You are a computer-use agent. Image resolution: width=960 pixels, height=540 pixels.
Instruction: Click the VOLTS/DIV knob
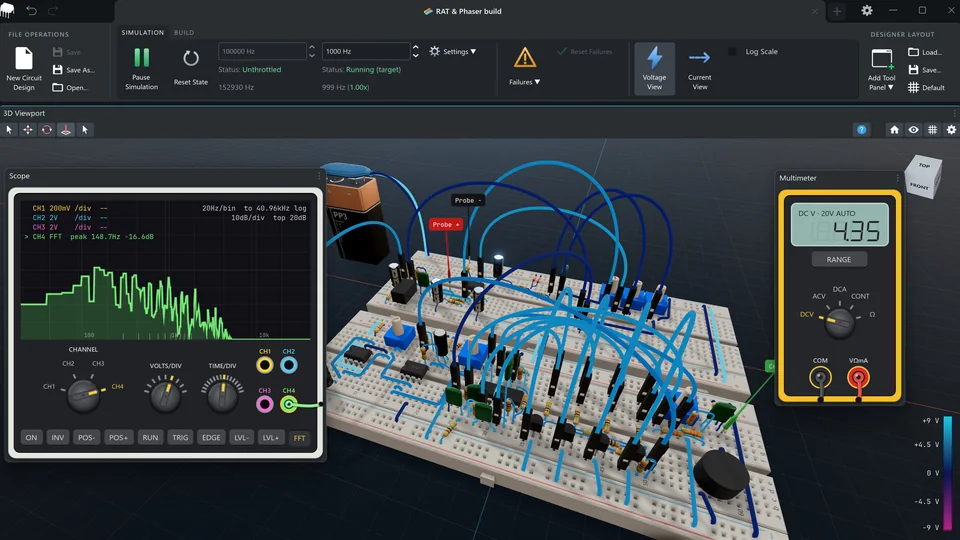pyautogui.click(x=165, y=396)
